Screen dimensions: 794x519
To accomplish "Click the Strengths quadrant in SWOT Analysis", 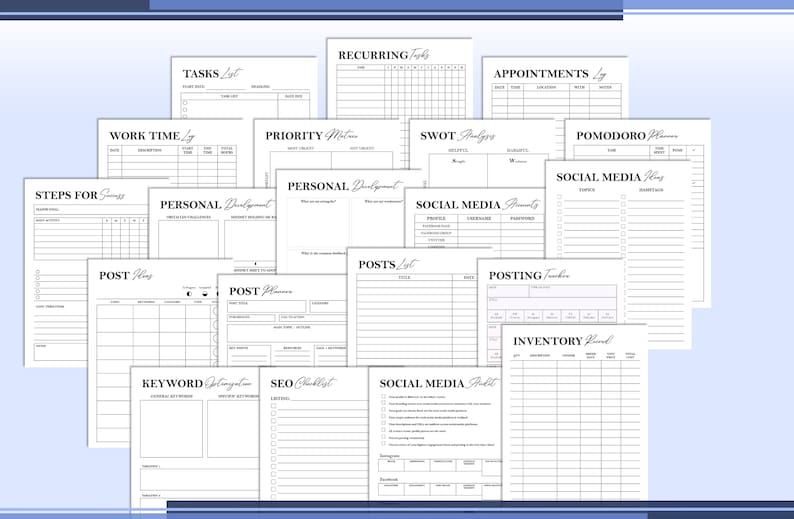I will (x=458, y=171).
